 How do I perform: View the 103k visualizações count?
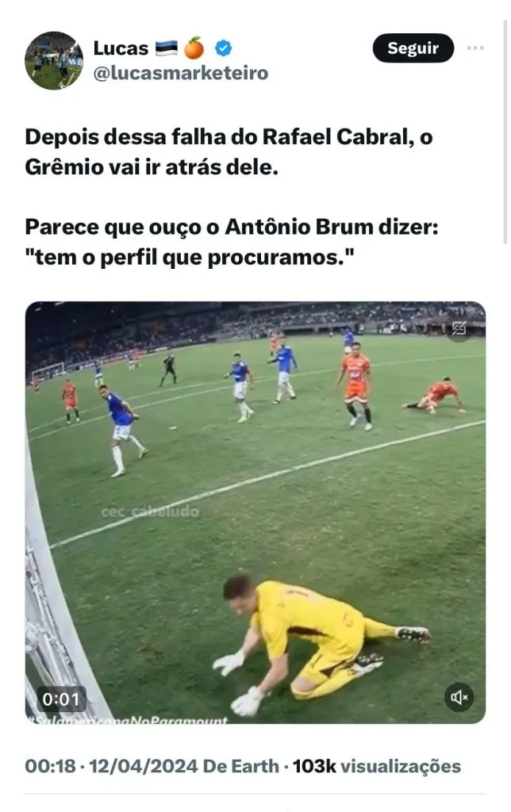coord(377,766)
